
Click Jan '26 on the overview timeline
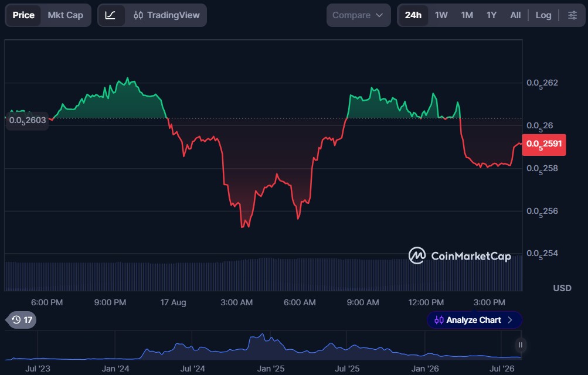(425, 369)
